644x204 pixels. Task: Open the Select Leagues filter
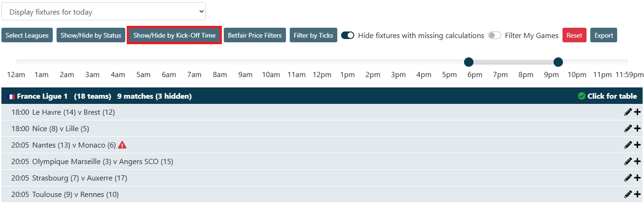click(27, 35)
